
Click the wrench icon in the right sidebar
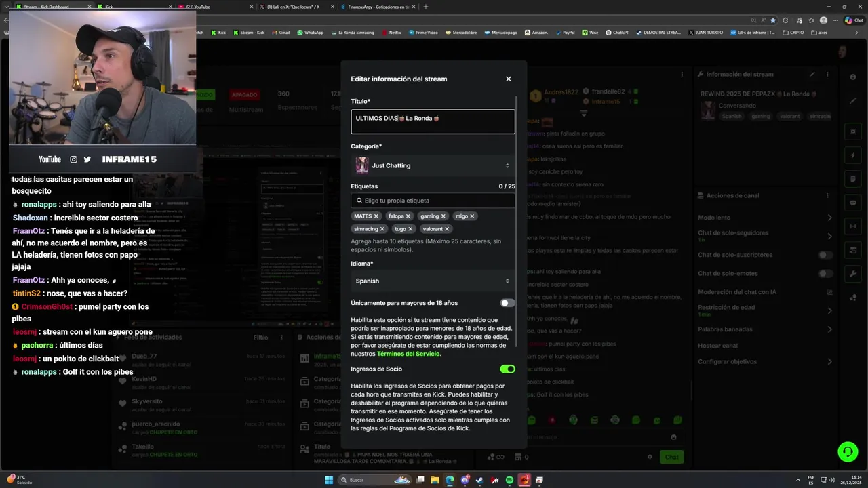click(x=853, y=274)
